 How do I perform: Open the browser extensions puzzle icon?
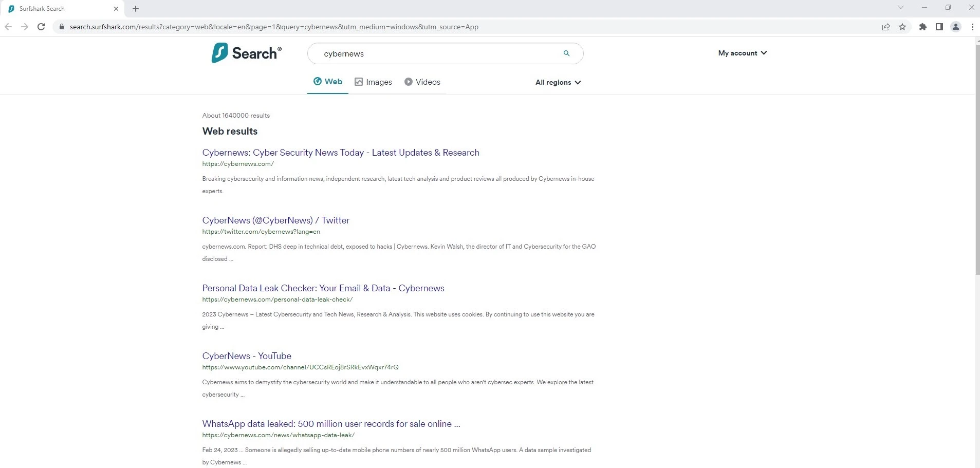click(922, 27)
